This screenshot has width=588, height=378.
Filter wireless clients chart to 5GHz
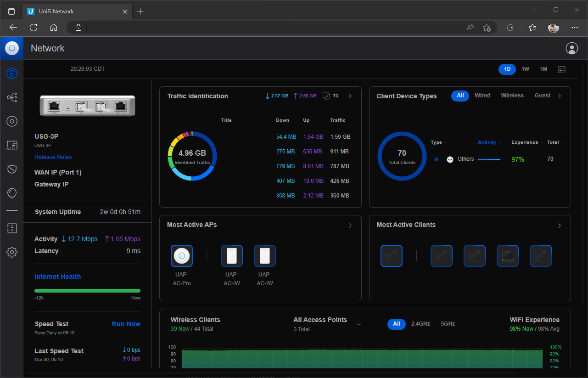pyautogui.click(x=448, y=324)
